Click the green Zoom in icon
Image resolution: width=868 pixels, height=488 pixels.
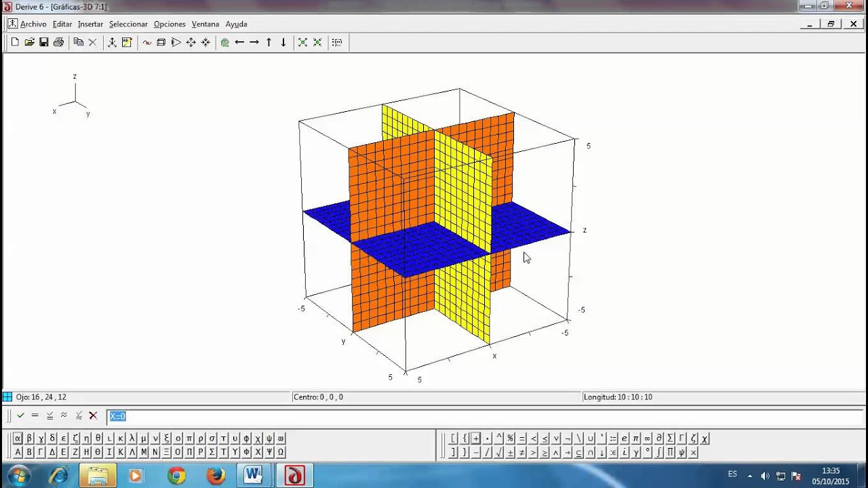pyautogui.click(x=302, y=42)
